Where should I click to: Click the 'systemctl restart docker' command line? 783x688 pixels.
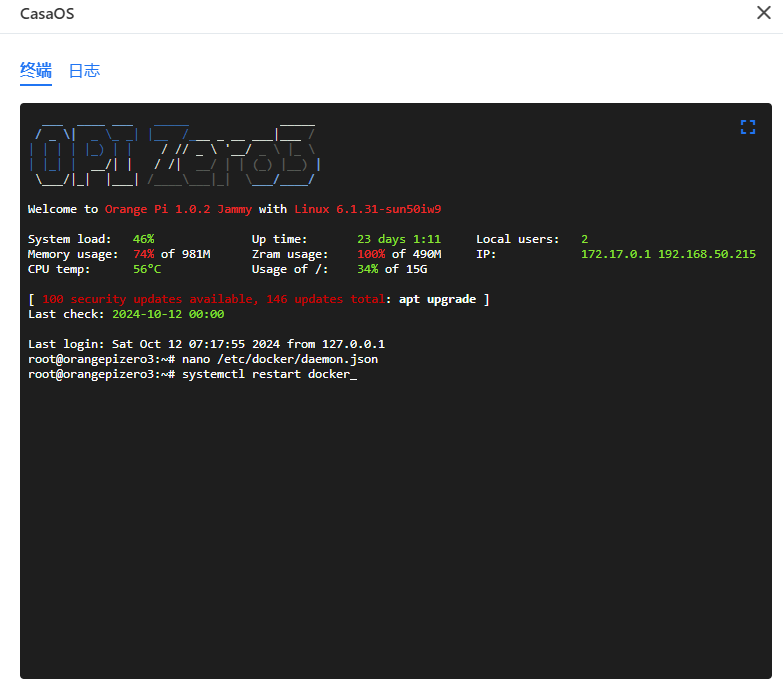pos(192,374)
